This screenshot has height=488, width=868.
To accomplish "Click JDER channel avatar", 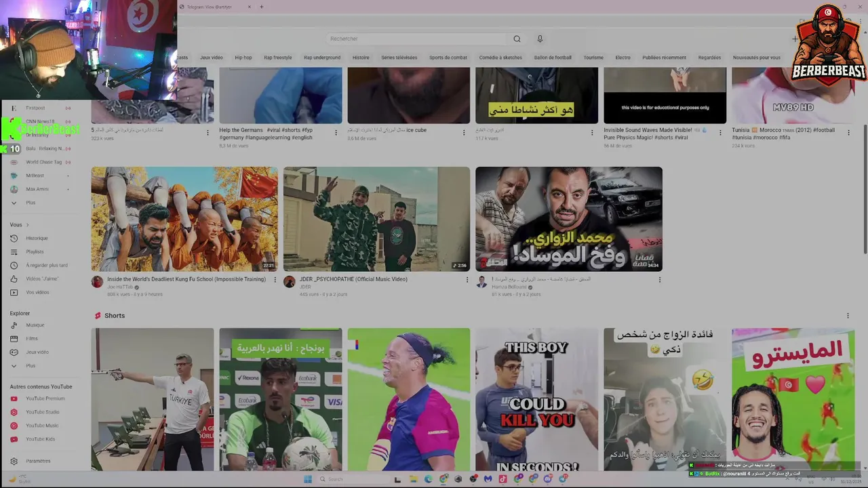I will 289,282.
